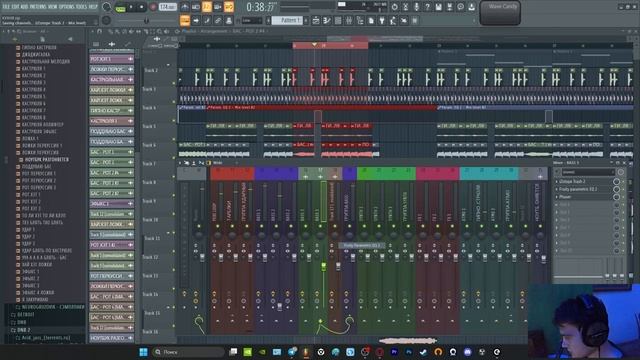The height and width of the screenshot is (360, 640).
Task: Click the Поиск taskbar search box
Action: pyautogui.click(x=188, y=351)
